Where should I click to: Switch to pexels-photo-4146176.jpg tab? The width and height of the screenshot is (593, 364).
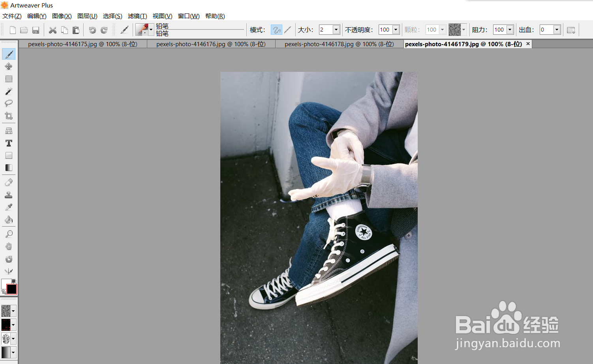tap(211, 44)
